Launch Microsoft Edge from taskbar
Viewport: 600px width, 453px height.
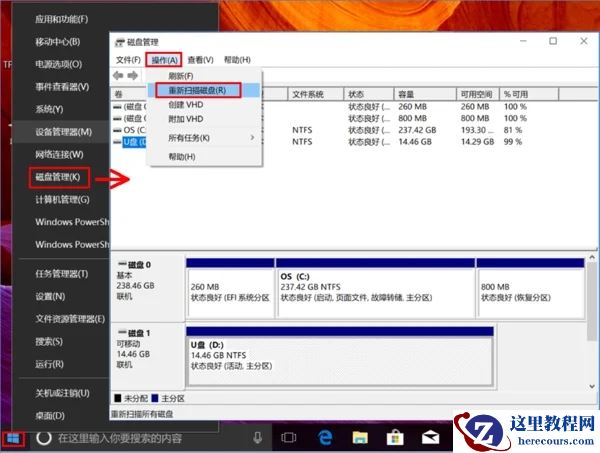[x=325, y=437]
